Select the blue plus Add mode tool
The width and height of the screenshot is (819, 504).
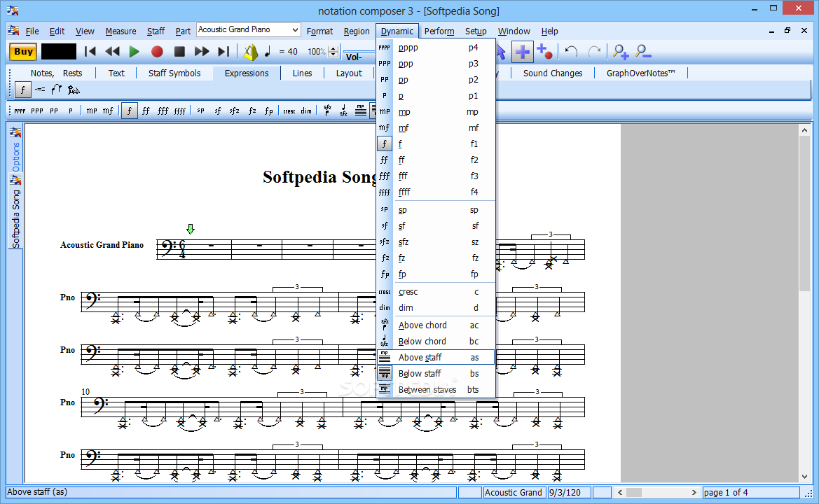(523, 51)
